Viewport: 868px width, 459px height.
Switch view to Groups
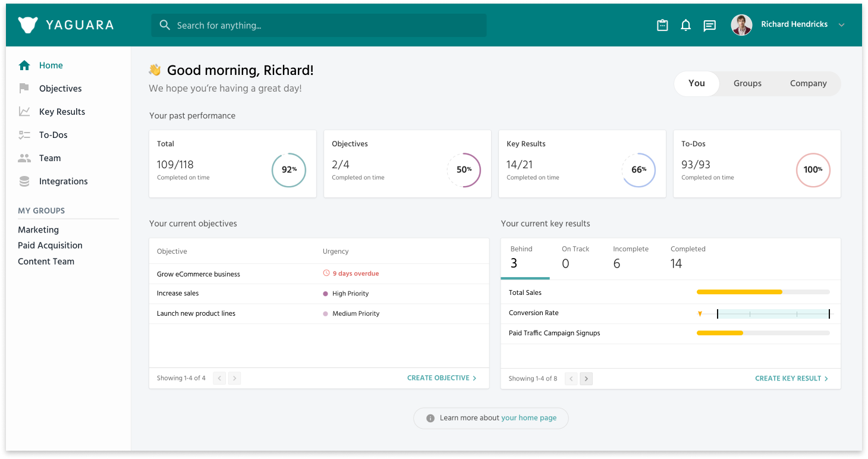(x=747, y=83)
